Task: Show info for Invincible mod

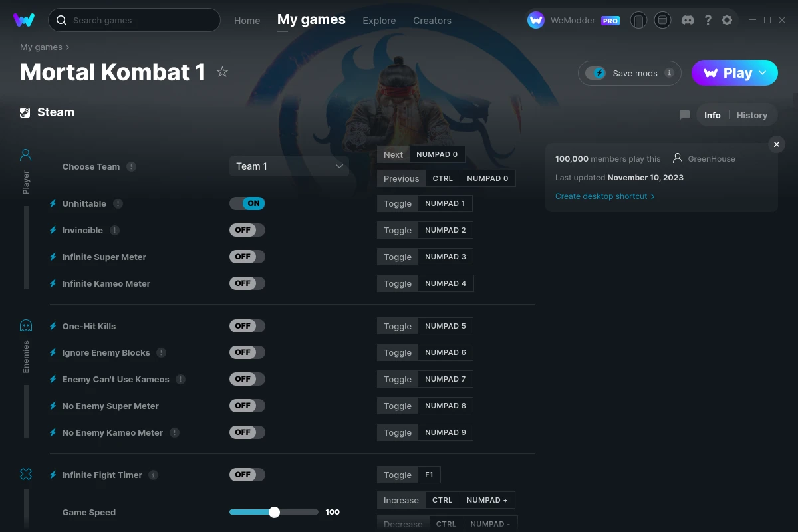Action: [115, 230]
